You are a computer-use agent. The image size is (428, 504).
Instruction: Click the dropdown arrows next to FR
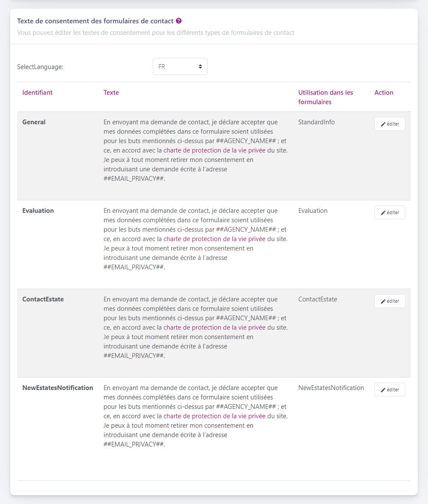pos(200,67)
